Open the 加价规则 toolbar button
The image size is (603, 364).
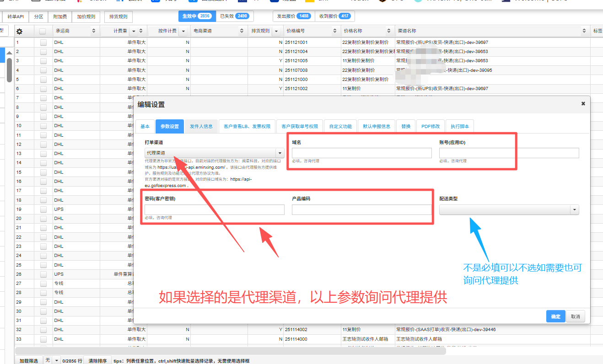pyautogui.click(x=86, y=16)
